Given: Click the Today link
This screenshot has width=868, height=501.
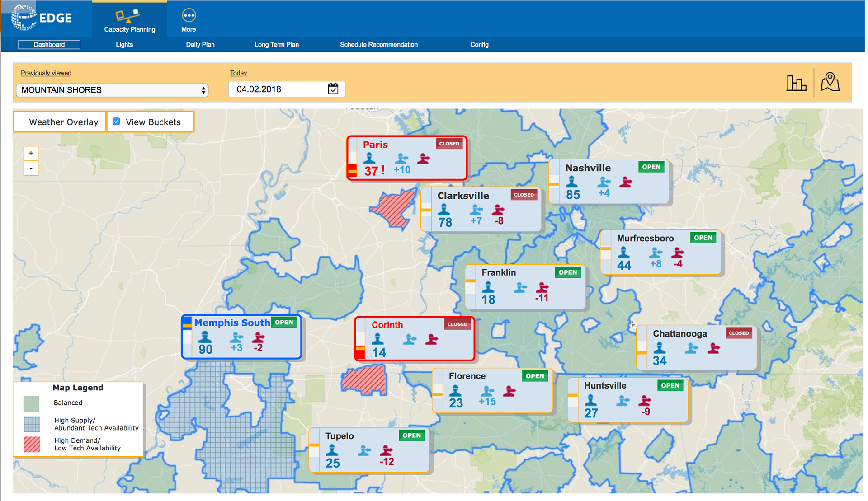Looking at the screenshot, I should pyautogui.click(x=238, y=73).
